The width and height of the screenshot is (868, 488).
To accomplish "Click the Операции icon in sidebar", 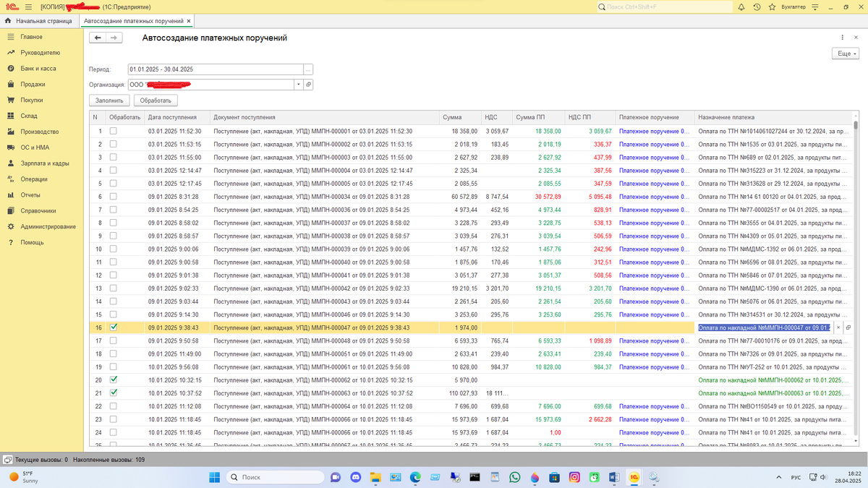I will click(x=11, y=179).
